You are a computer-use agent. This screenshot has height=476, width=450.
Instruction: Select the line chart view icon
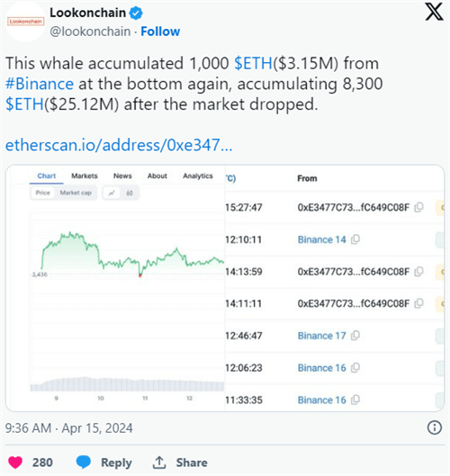point(112,193)
